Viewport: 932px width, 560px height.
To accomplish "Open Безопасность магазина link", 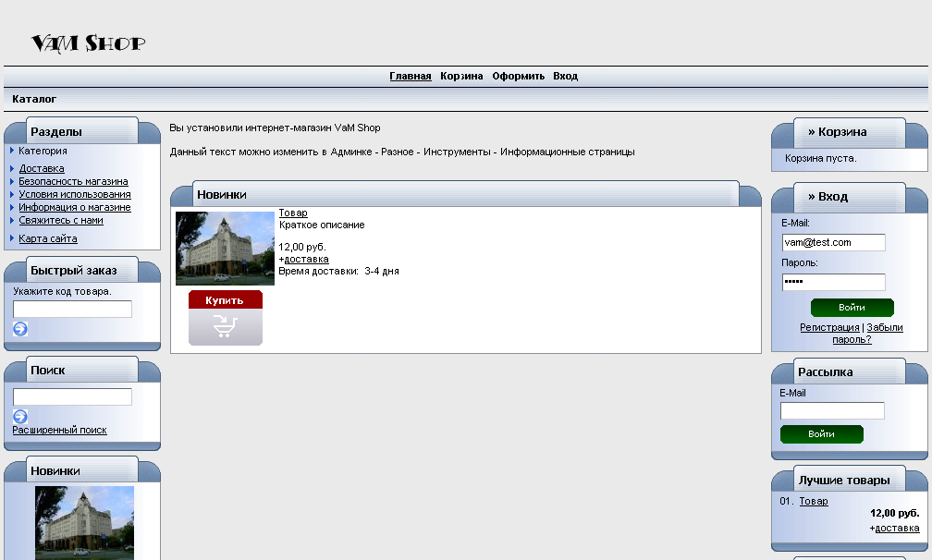I will (73, 181).
